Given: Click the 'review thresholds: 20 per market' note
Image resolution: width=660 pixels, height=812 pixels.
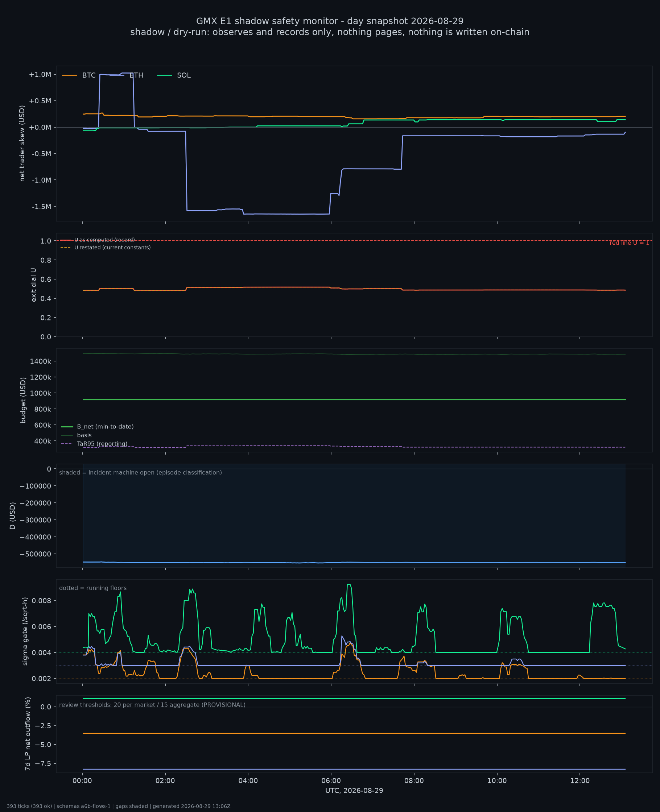Looking at the screenshot, I should [x=152, y=705].
